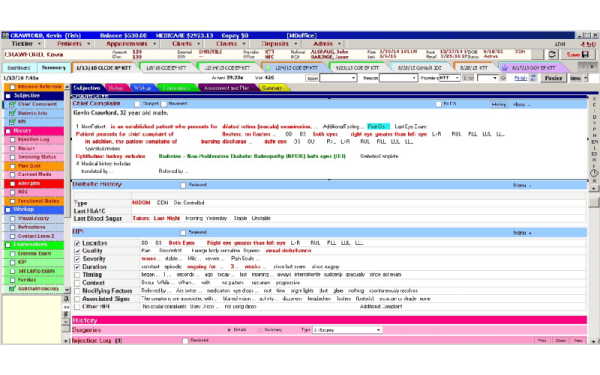Switch to the blue Workup tab
The width and height of the screenshot is (600, 375).
142,88
